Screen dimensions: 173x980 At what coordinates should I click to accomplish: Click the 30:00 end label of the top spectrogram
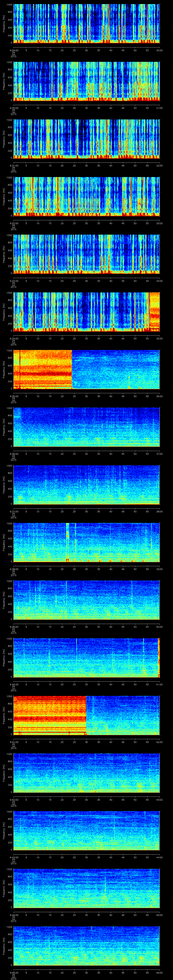pos(159,50)
